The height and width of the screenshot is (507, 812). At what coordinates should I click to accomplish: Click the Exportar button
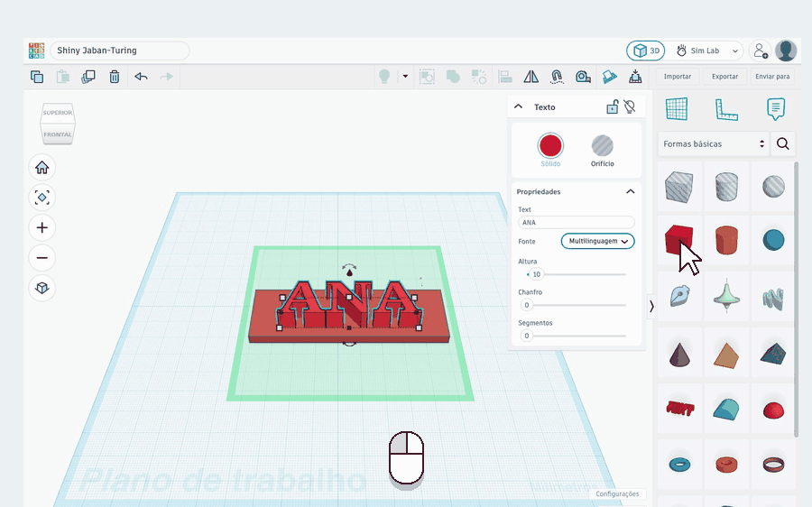[724, 77]
